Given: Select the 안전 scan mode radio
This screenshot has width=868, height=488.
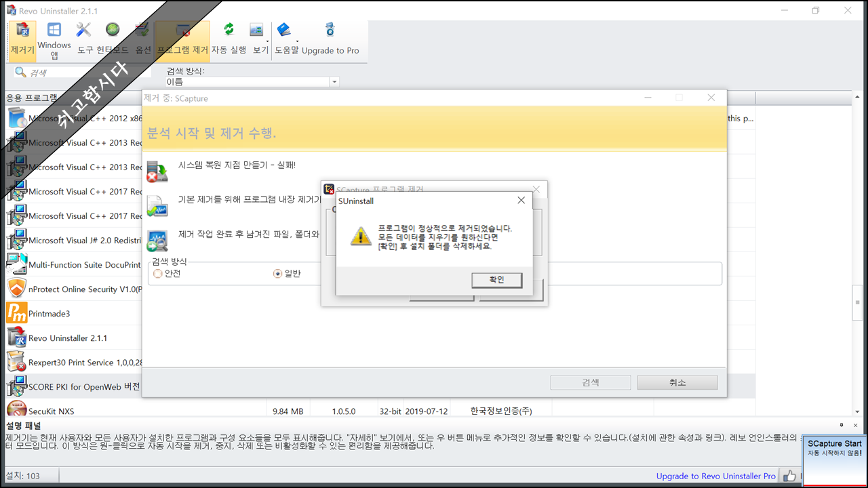Looking at the screenshot, I should click(x=158, y=274).
